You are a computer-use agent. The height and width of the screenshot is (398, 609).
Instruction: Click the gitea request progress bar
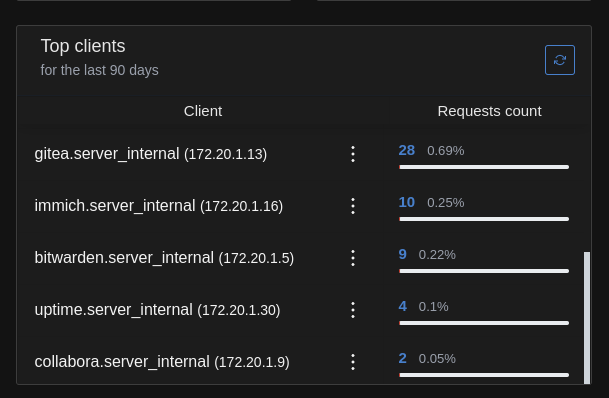point(484,167)
